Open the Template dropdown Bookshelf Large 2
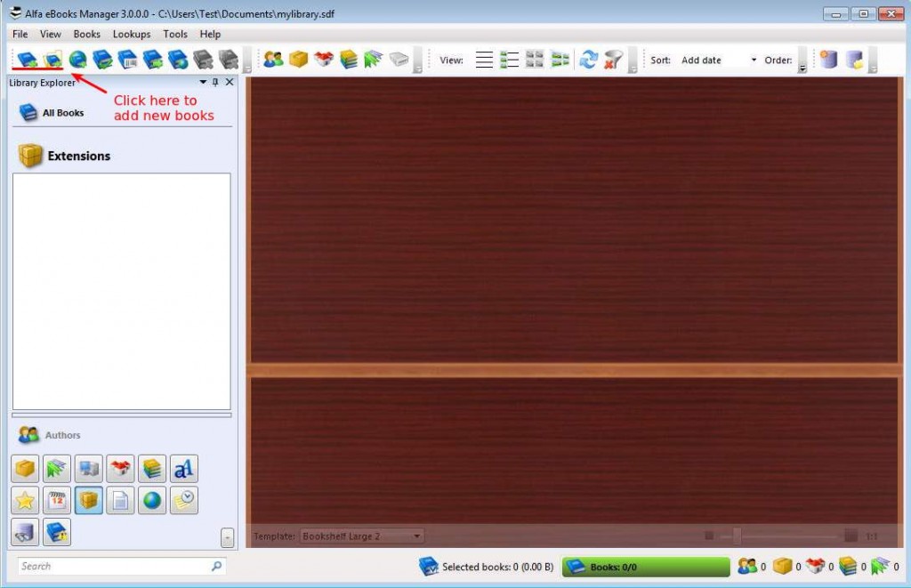This screenshot has width=911, height=588. 361,536
